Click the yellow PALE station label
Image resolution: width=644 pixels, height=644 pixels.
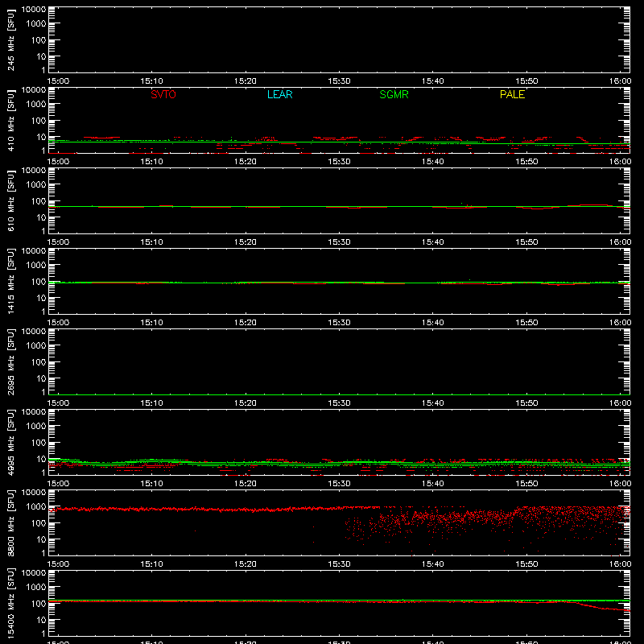click(512, 94)
